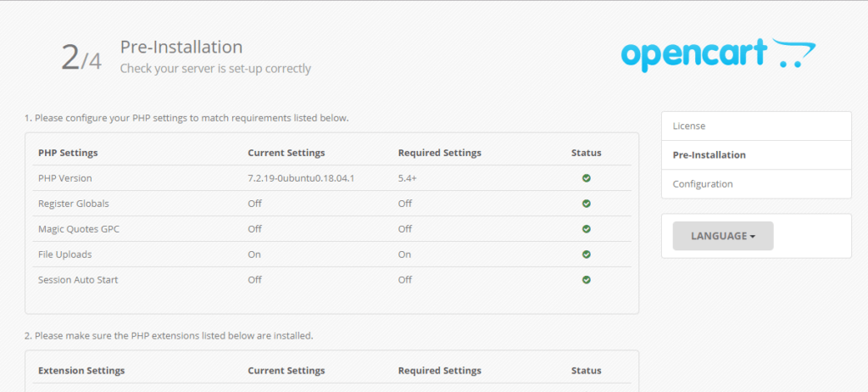Image resolution: width=868 pixels, height=392 pixels.
Task: Click the Required Settings header in PHP table
Action: pyautogui.click(x=439, y=153)
